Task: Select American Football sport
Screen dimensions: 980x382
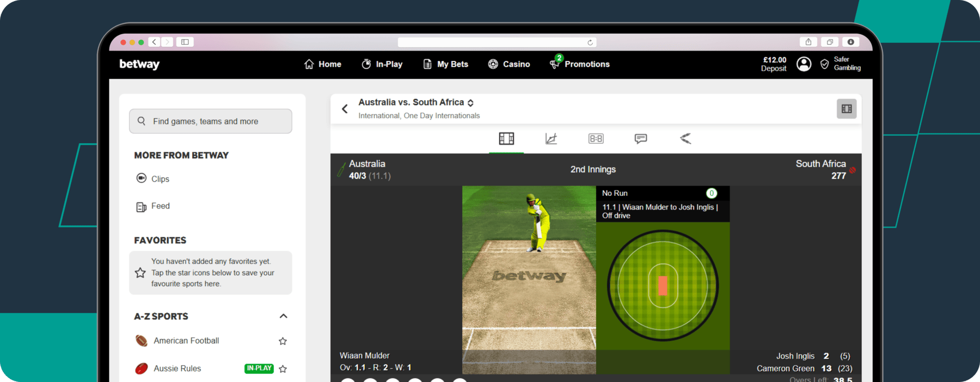Action: 186,341
